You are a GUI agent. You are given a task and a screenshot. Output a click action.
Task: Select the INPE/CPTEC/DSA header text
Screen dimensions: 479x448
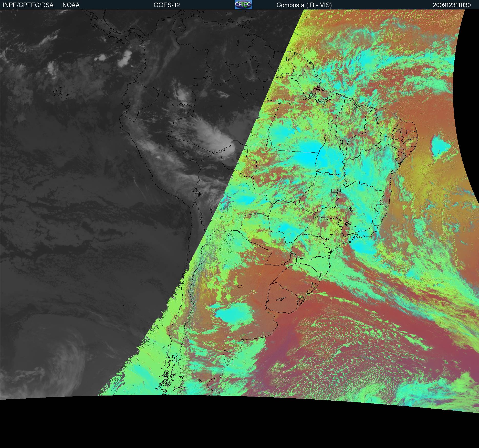coord(28,5)
